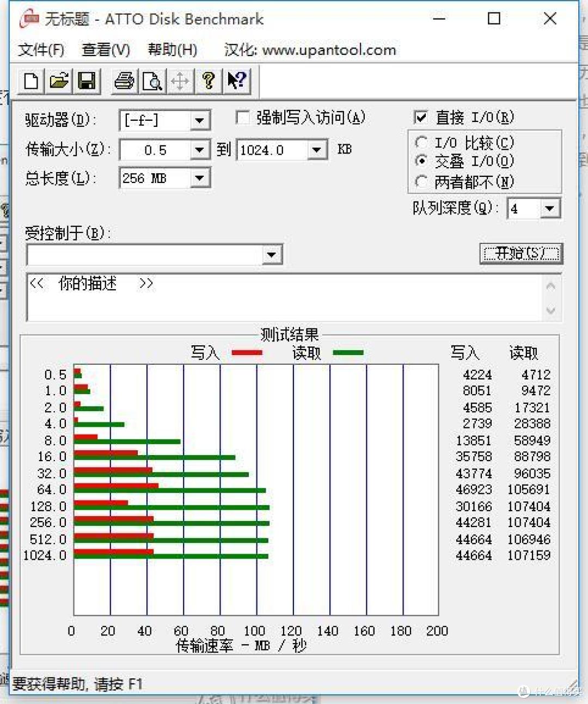
Task: Maximize the ATTO Disk Benchmark window
Action: tap(494, 19)
